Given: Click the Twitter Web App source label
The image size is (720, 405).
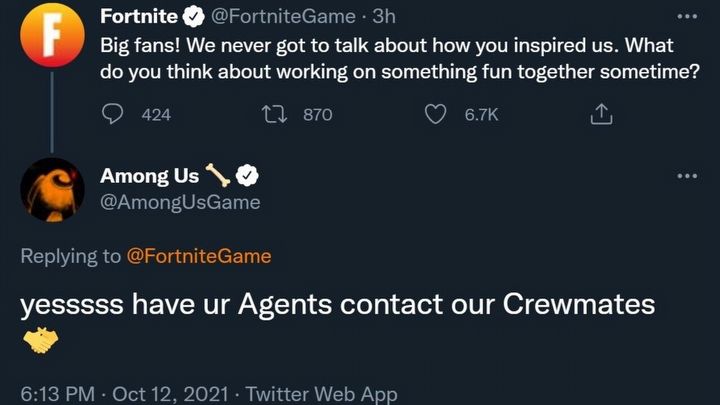Looking at the screenshot, I should (321, 394).
